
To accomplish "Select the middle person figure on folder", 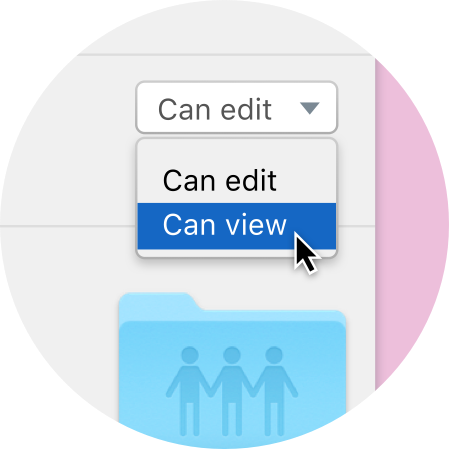I will (x=232, y=391).
